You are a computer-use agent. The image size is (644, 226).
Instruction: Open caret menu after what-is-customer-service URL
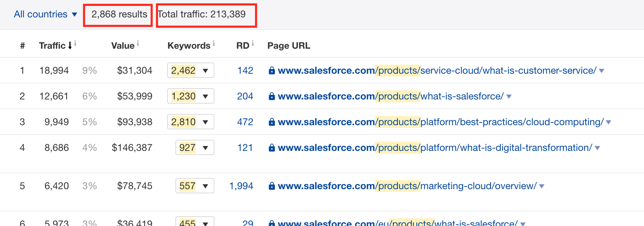(x=602, y=71)
